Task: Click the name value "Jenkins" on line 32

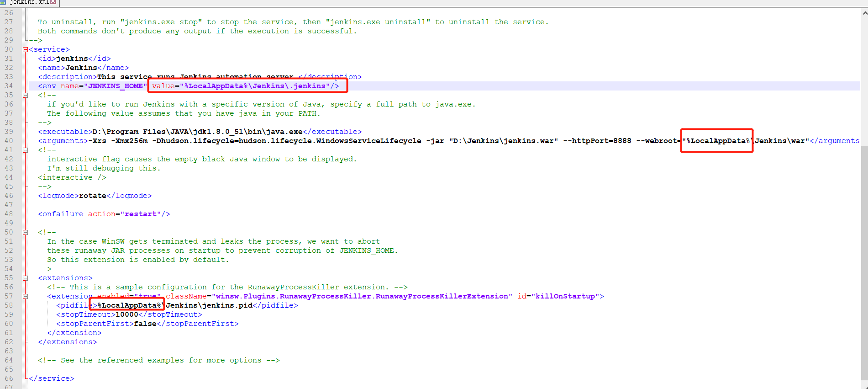Action: click(81, 68)
